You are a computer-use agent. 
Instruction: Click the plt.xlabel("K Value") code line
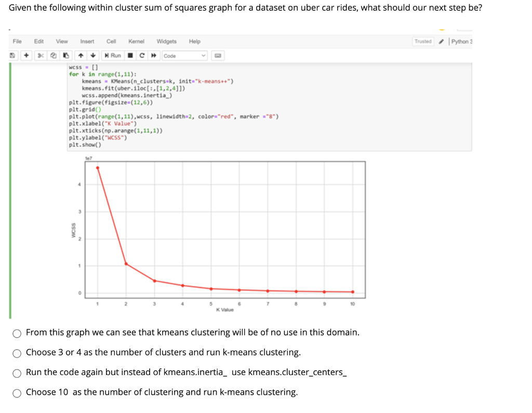click(x=102, y=124)
